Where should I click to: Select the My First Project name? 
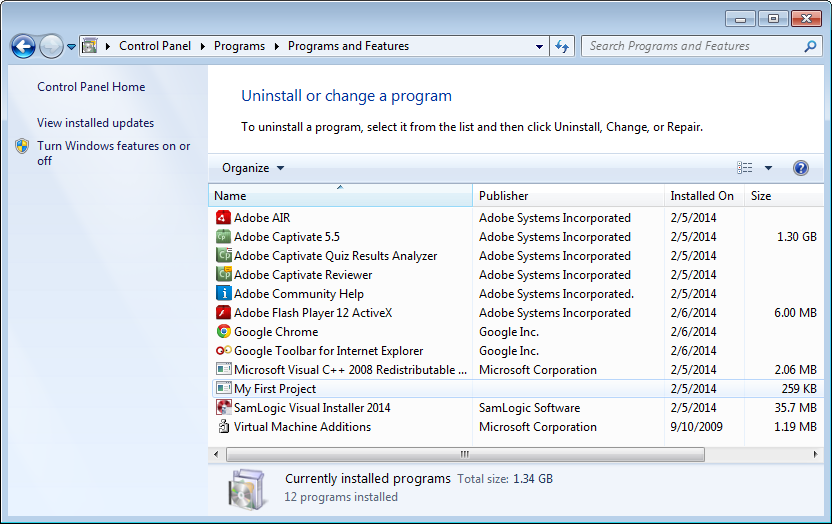tap(275, 389)
